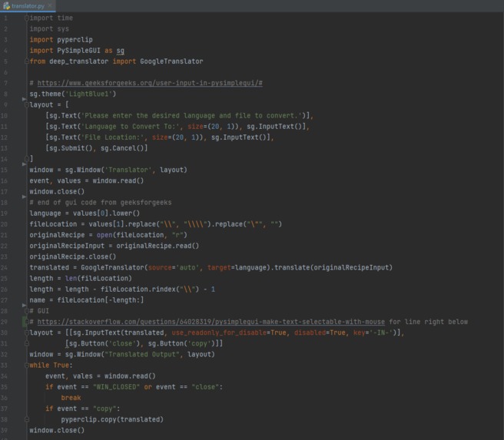This screenshot has width=504, height=440.
Task: Click the "Translated Output" string
Action: pyautogui.click(x=142, y=355)
